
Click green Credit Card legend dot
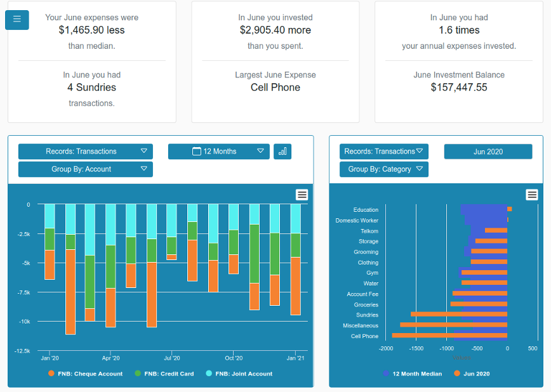138,374
